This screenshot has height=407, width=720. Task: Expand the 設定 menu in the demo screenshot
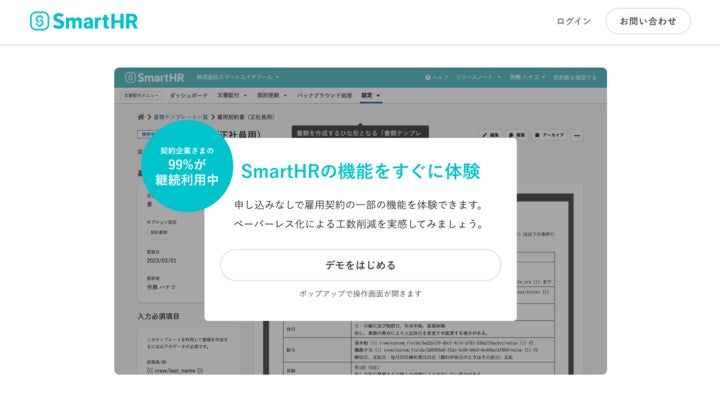[x=371, y=96]
